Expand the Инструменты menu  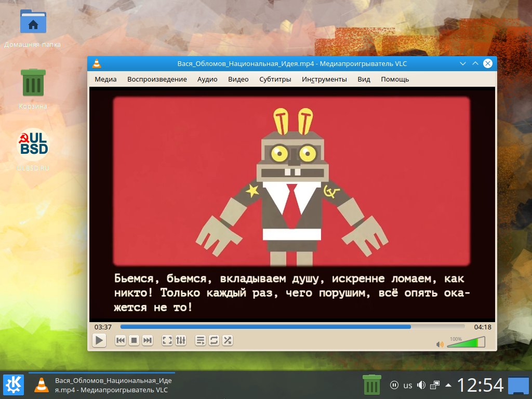(x=324, y=79)
